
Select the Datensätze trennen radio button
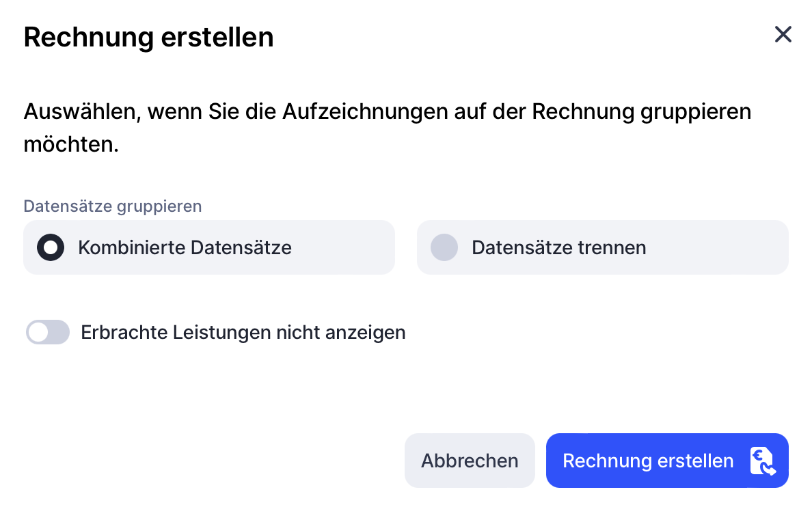pyautogui.click(x=444, y=247)
